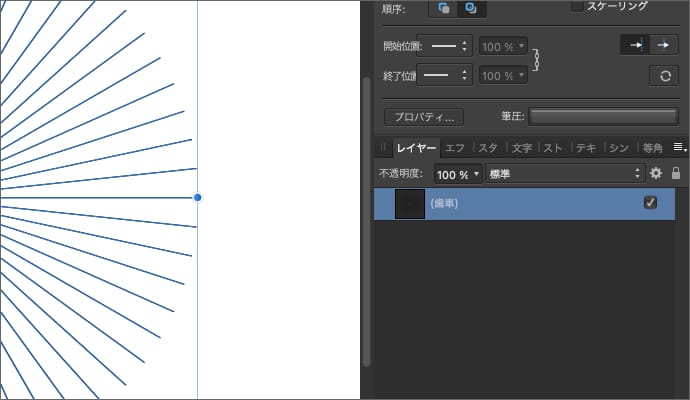Image resolution: width=690 pixels, height=400 pixels.
Task: Toggle visibility checkbox of (歯車) layer
Action: pos(651,202)
